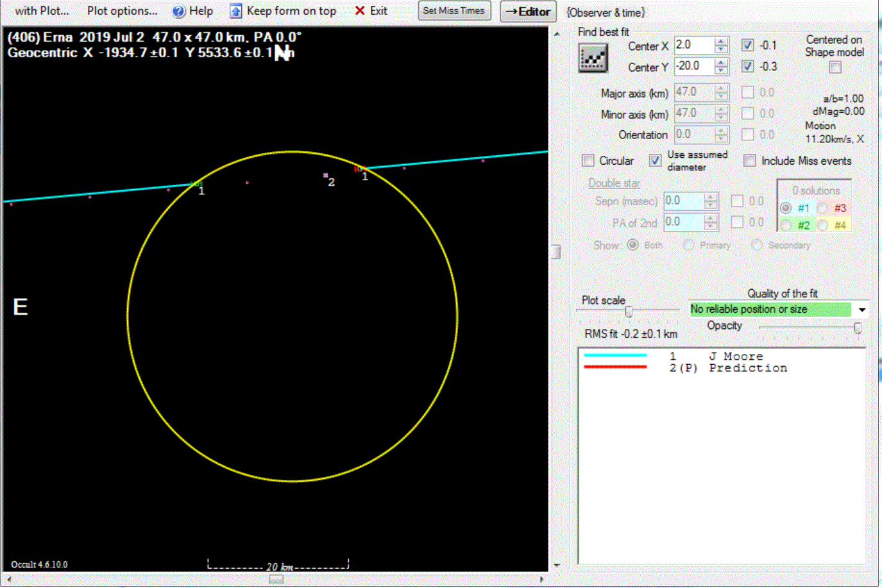
Task: Enable Include Miss events checkbox
Action: (749, 160)
